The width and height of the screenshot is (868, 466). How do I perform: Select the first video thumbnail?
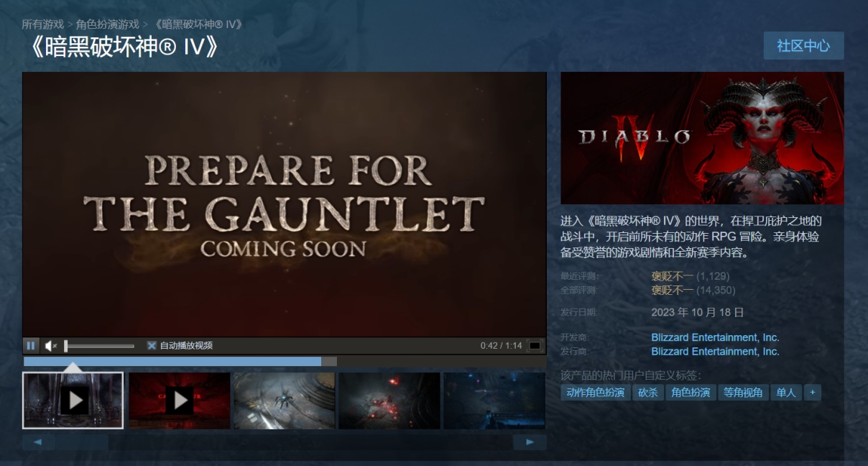tap(73, 401)
